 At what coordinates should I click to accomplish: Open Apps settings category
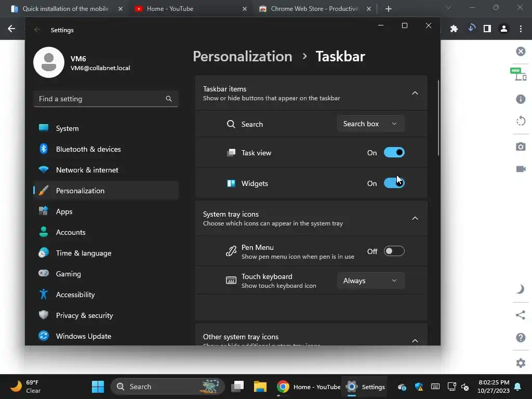coord(106,211)
